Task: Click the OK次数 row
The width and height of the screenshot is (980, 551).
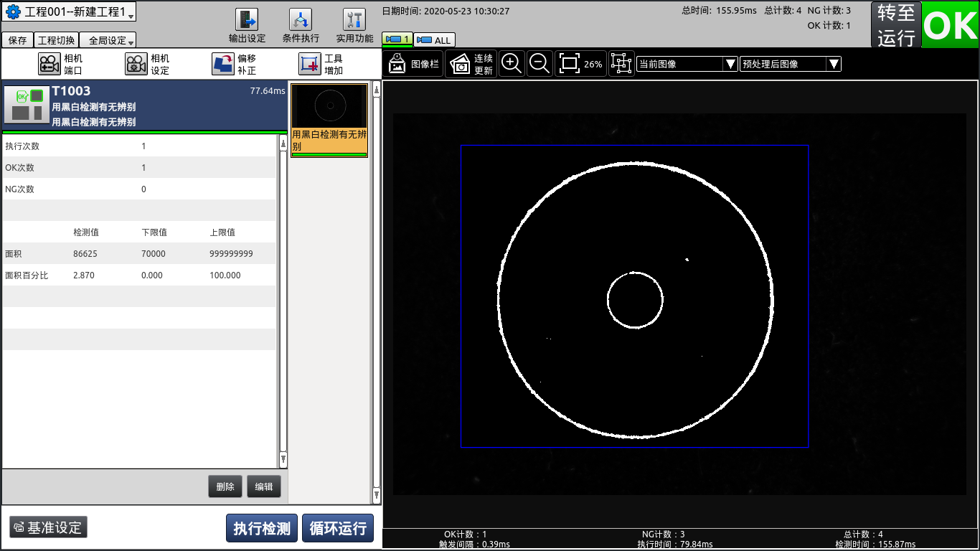Action: click(x=139, y=167)
